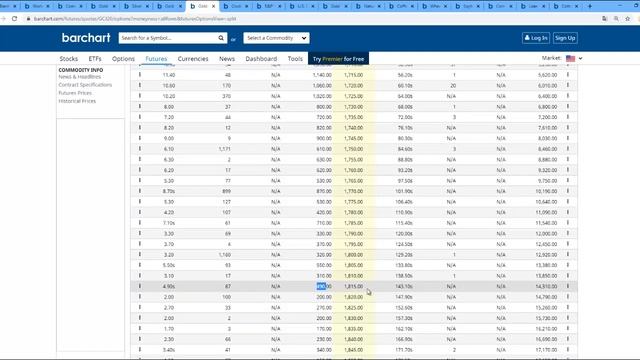Click the 143.10s put price cell

404,286
